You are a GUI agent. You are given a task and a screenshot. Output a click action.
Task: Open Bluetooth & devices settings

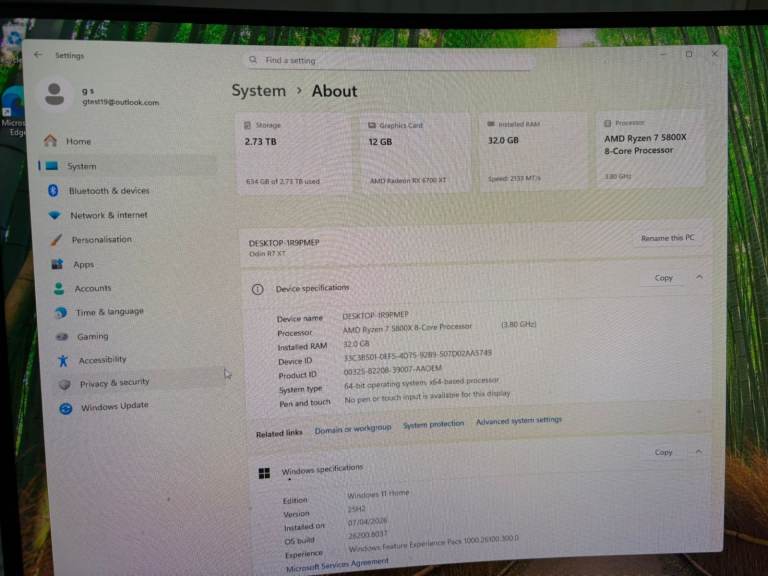[x=108, y=190]
